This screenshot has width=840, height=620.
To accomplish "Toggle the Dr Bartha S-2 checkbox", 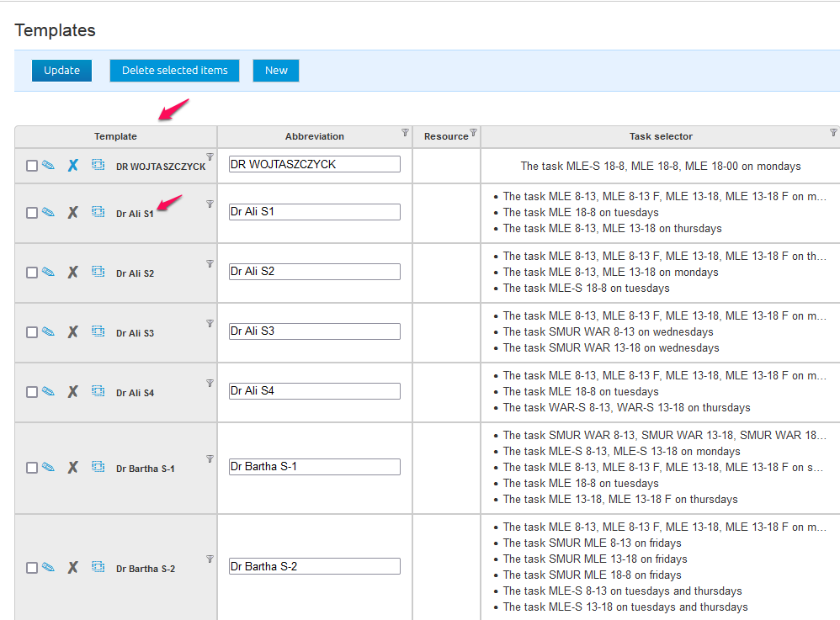I will pyautogui.click(x=32, y=568).
